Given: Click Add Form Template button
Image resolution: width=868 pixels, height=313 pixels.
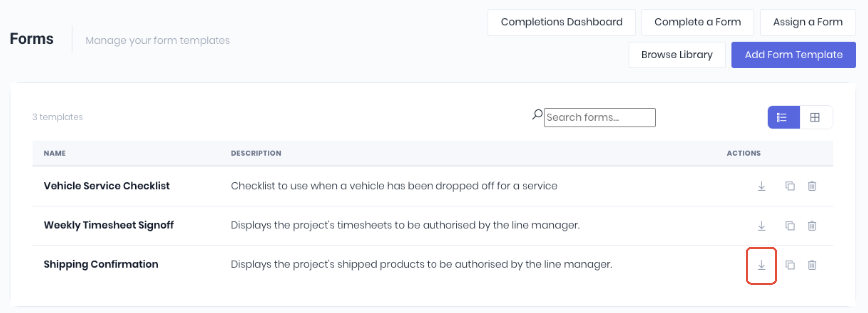Looking at the screenshot, I should [793, 55].
